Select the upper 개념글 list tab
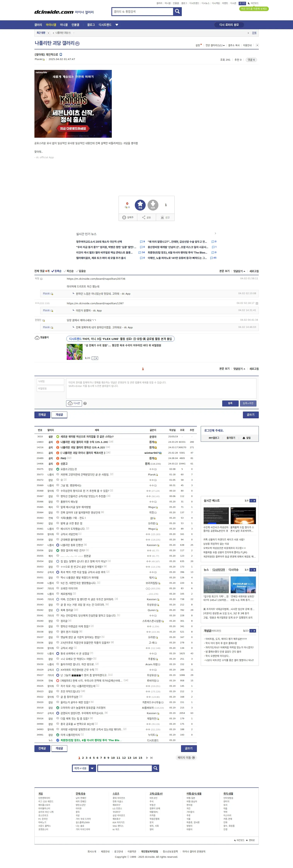Image resolution: width=293 pixels, height=868 pixels. tap(59, 415)
